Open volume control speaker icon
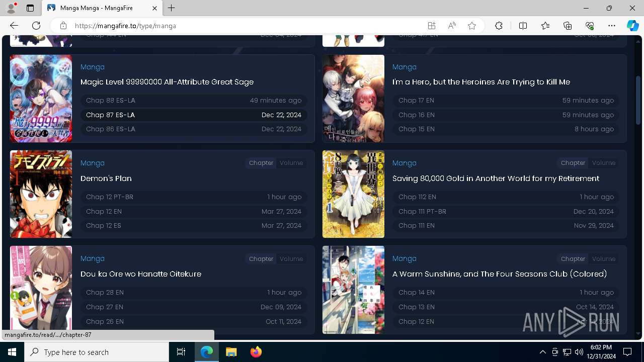644x362 pixels. (579, 352)
